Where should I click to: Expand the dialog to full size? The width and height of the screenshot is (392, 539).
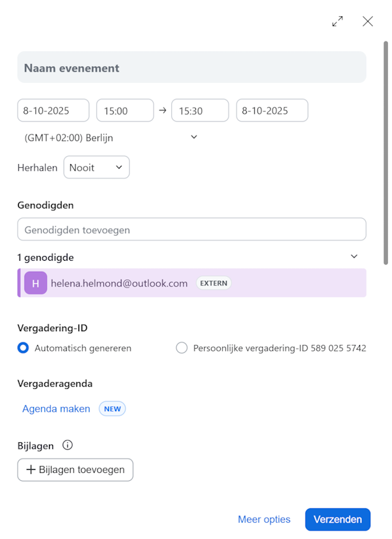[337, 22]
